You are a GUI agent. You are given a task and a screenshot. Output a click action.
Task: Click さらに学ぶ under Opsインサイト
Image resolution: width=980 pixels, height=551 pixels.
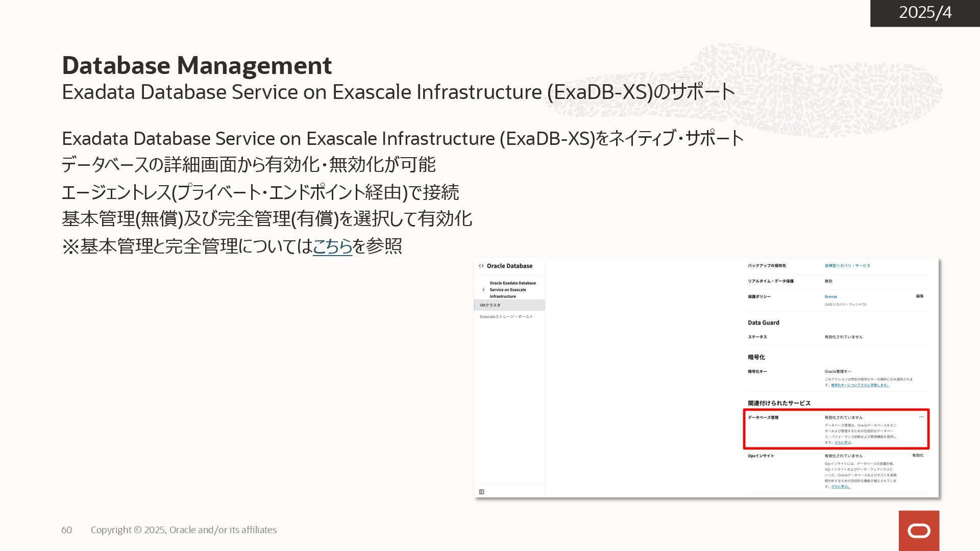pyautogui.click(x=840, y=487)
